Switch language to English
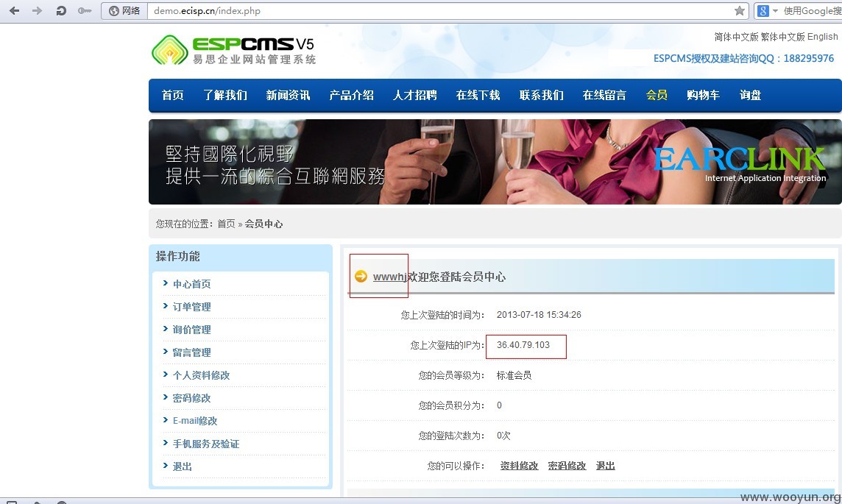The image size is (842, 504). click(x=822, y=37)
